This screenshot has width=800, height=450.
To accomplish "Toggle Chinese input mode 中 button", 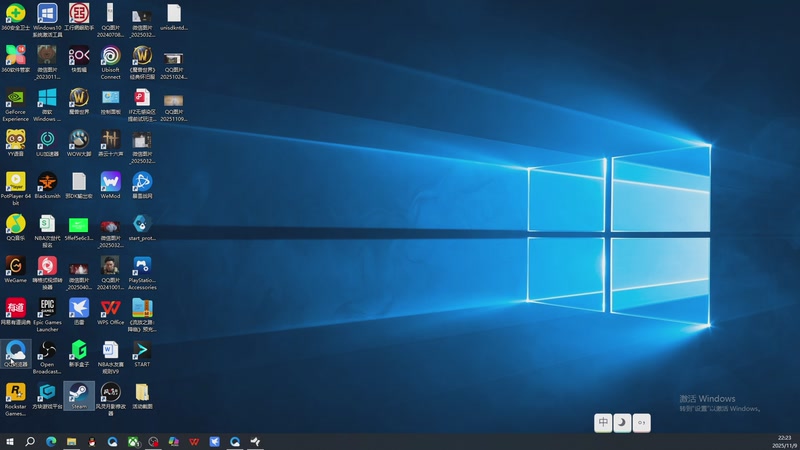I will point(603,422).
